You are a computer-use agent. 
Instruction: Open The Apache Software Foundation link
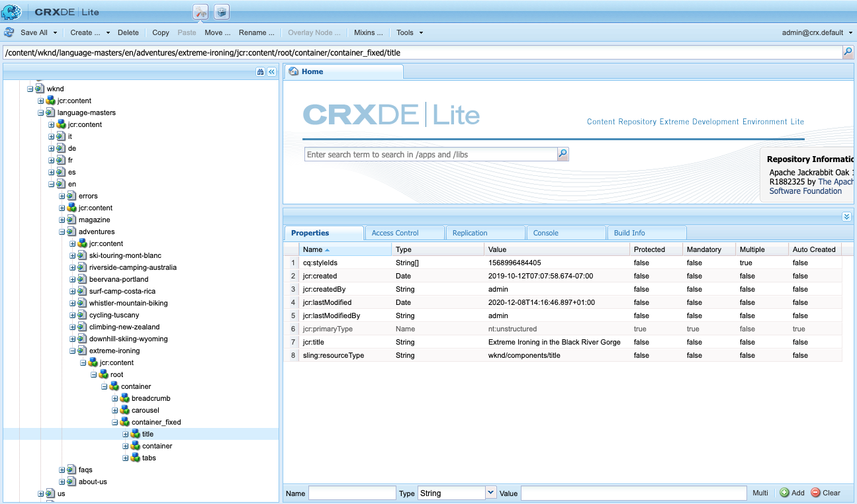tap(811, 187)
